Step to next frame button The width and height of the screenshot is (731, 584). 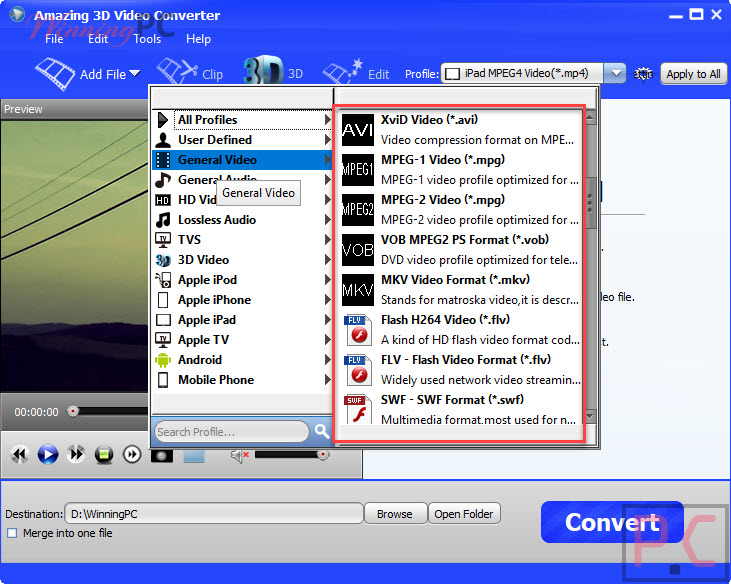click(x=132, y=454)
